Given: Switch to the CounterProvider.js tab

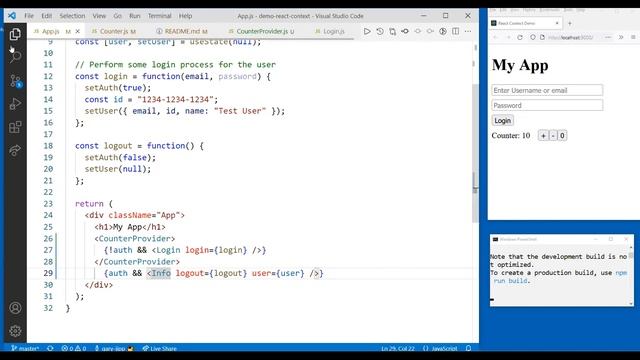Looking at the screenshot, I should (x=261, y=31).
